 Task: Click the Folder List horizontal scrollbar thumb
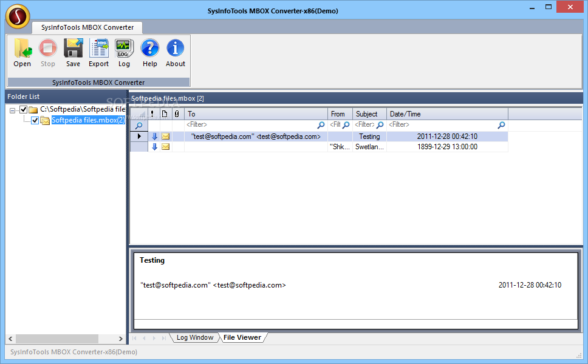pyautogui.click(x=56, y=339)
